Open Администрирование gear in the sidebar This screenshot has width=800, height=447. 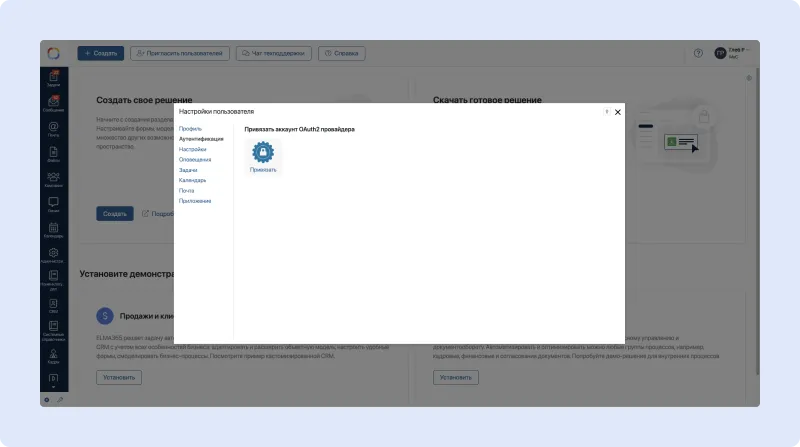pos(53,254)
